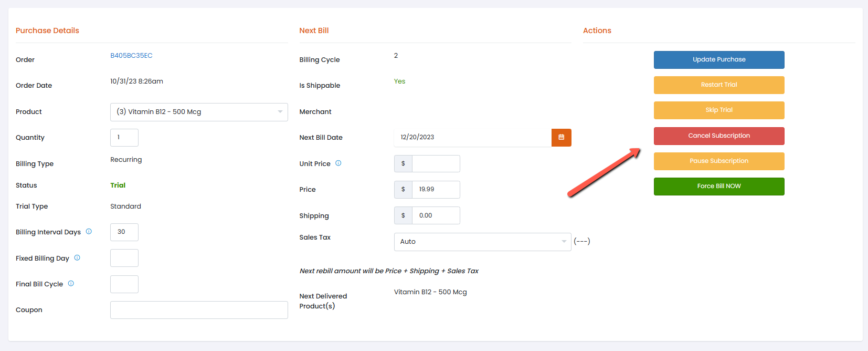Click Cancel Subscription button

[718, 136]
